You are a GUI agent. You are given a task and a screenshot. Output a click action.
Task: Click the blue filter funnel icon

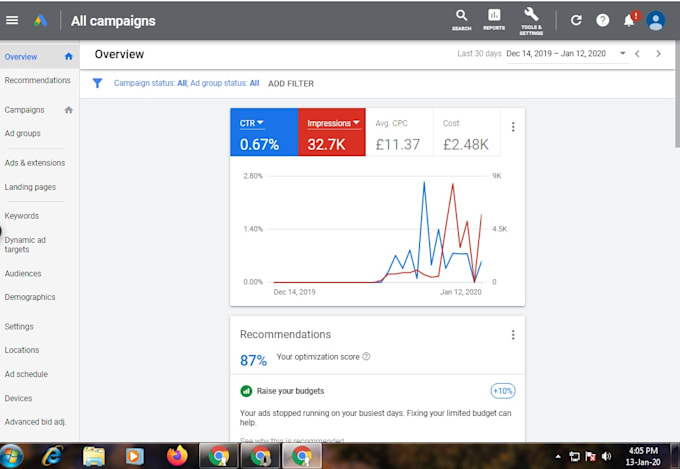pyautogui.click(x=98, y=83)
